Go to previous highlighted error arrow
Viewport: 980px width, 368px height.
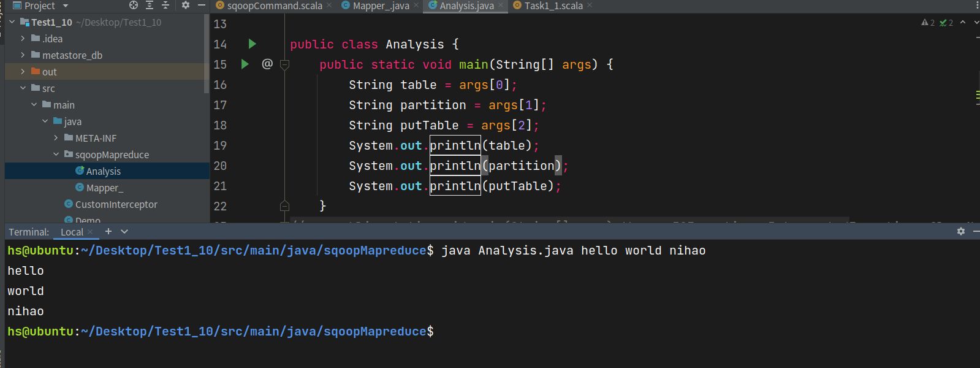pyautogui.click(x=963, y=22)
